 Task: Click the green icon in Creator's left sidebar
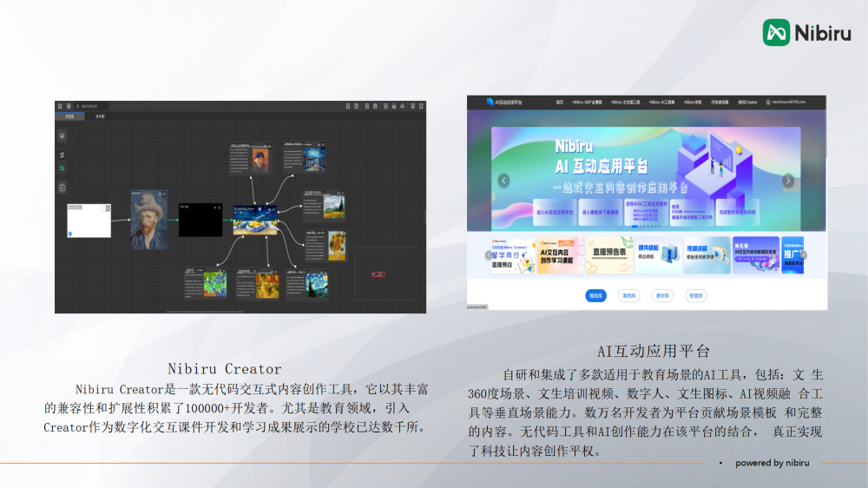click(x=62, y=168)
